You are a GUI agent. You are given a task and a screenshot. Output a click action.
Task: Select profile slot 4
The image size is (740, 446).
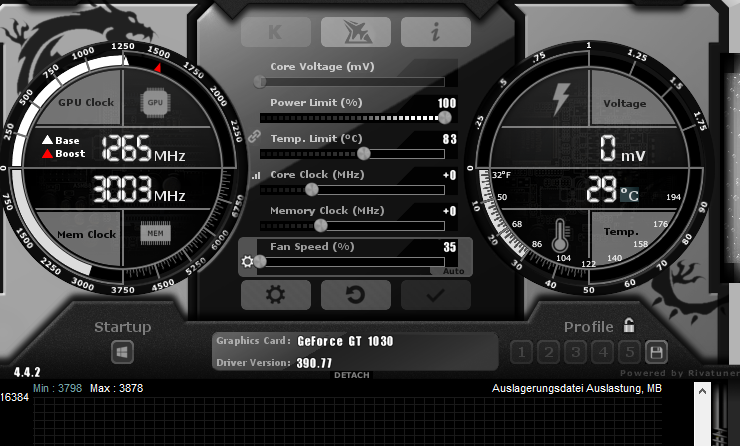[603, 352]
